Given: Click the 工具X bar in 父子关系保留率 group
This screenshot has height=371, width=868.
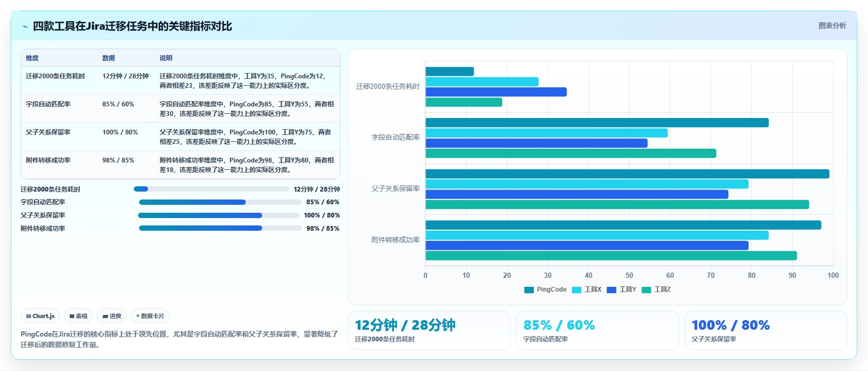Looking at the screenshot, I should pos(587,184).
